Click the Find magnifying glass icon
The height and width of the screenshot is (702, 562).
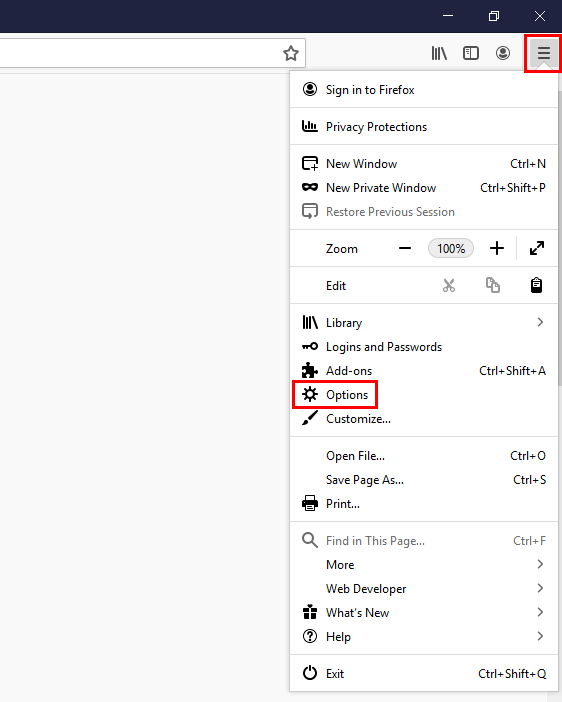pyautogui.click(x=310, y=540)
